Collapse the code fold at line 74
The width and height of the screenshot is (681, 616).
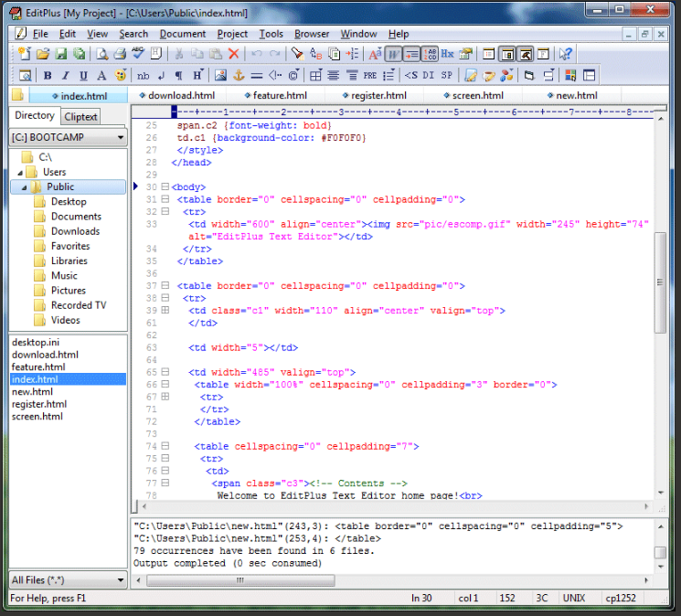click(x=165, y=446)
